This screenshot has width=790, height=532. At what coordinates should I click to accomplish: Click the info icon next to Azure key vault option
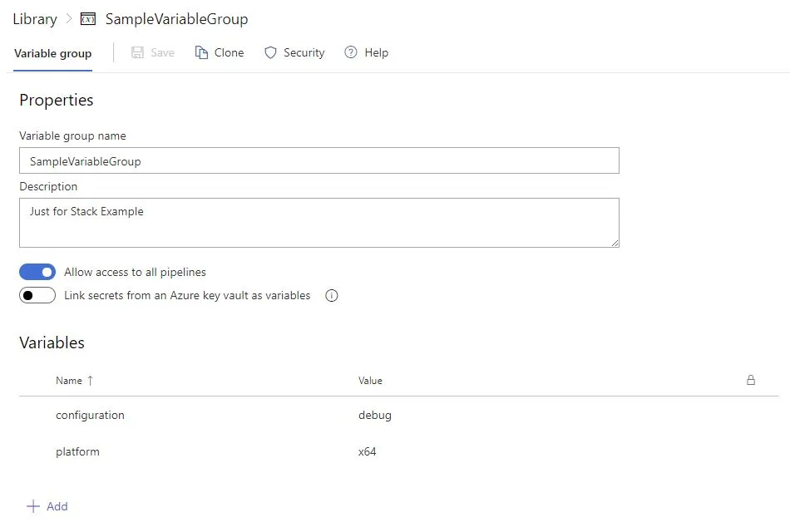pyautogui.click(x=332, y=296)
